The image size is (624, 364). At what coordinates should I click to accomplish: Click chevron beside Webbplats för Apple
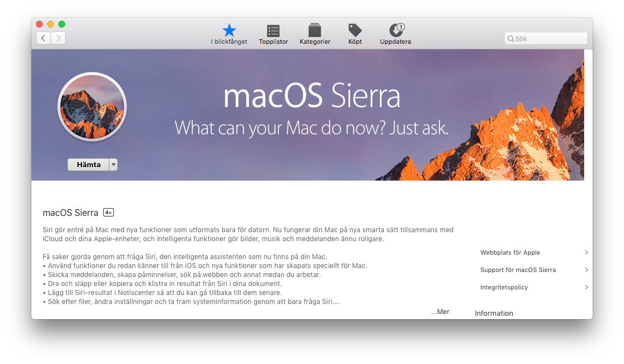click(586, 252)
